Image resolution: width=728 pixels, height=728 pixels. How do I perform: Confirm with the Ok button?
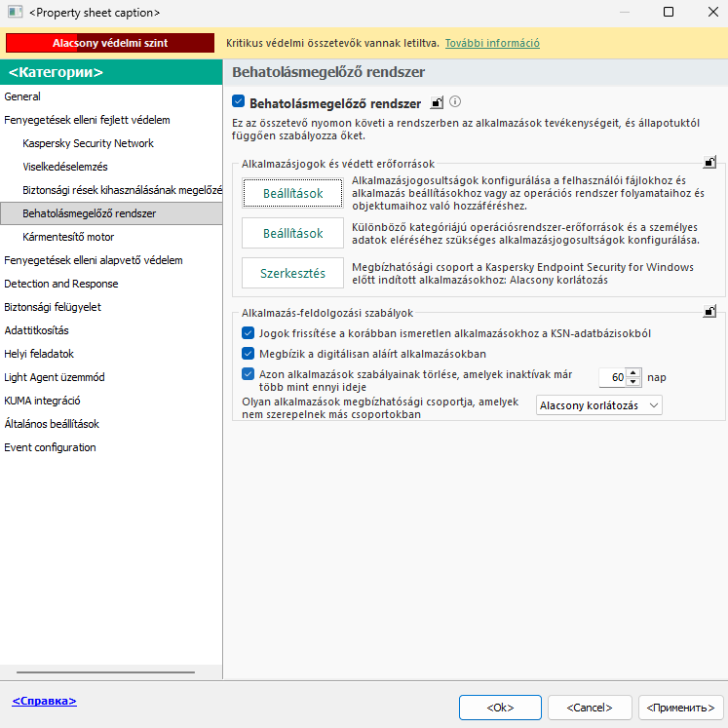click(500, 708)
